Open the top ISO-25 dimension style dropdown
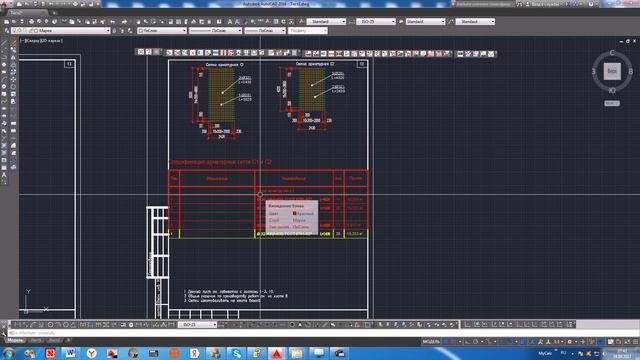 coord(376,22)
